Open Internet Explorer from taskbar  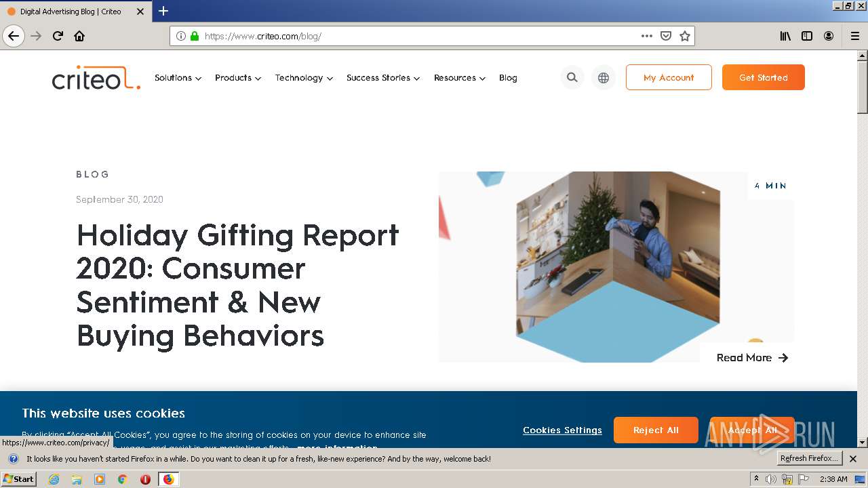tap(54, 479)
